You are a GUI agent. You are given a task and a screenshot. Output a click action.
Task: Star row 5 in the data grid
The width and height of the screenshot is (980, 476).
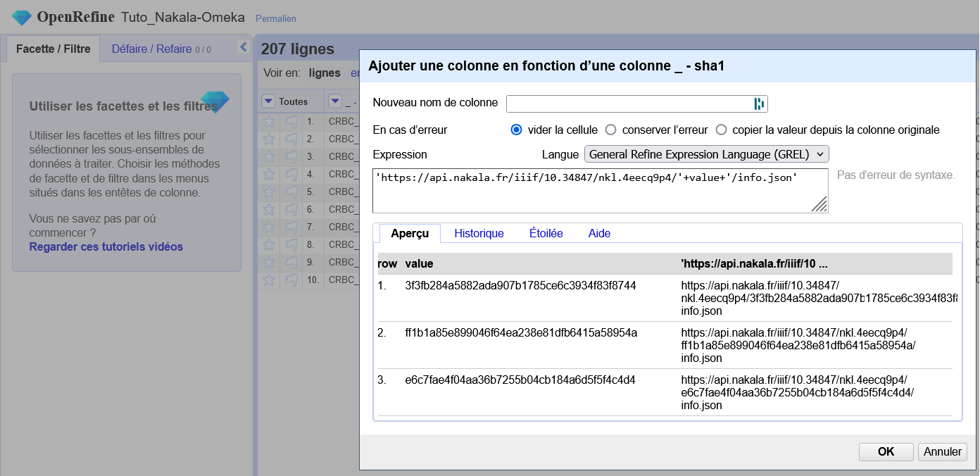pos(269,192)
